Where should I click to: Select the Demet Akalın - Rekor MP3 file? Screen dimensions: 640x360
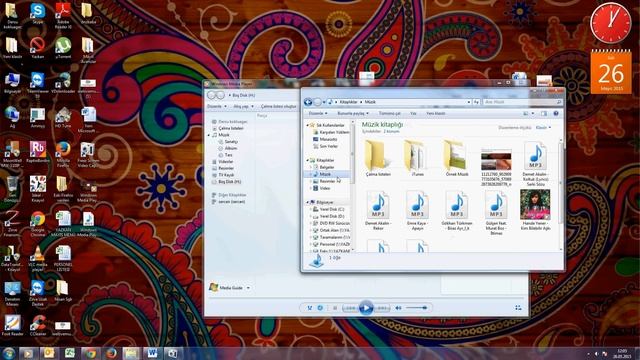378,210
